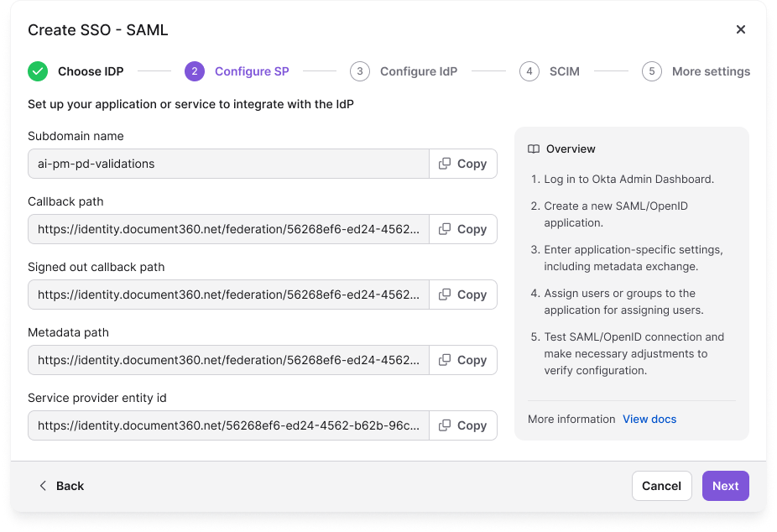The image size is (777, 532).
Task: Click the 'Subdomain name' label
Action: coord(76,136)
